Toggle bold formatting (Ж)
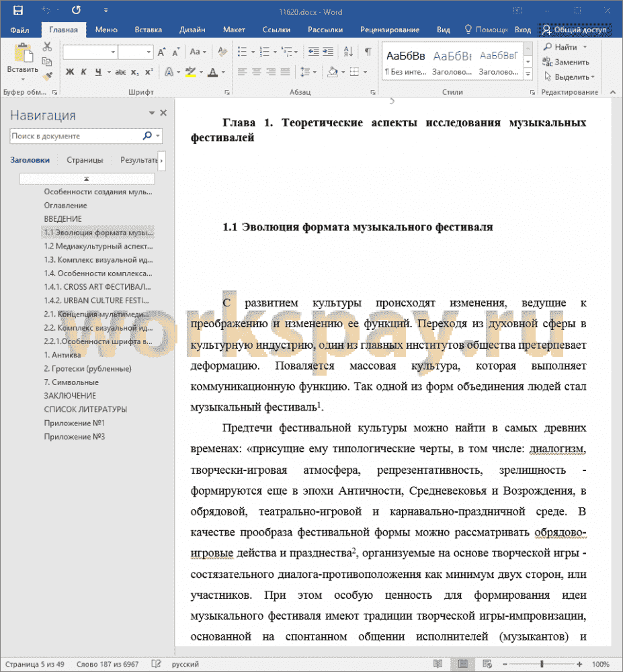The height and width of the screenshot is (672, 623). tap(70, 72)
